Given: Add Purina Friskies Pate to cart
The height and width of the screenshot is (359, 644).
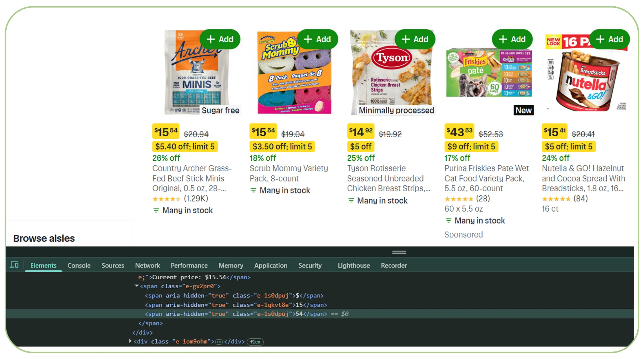Looking at the screenshot, I should [512, 39].
